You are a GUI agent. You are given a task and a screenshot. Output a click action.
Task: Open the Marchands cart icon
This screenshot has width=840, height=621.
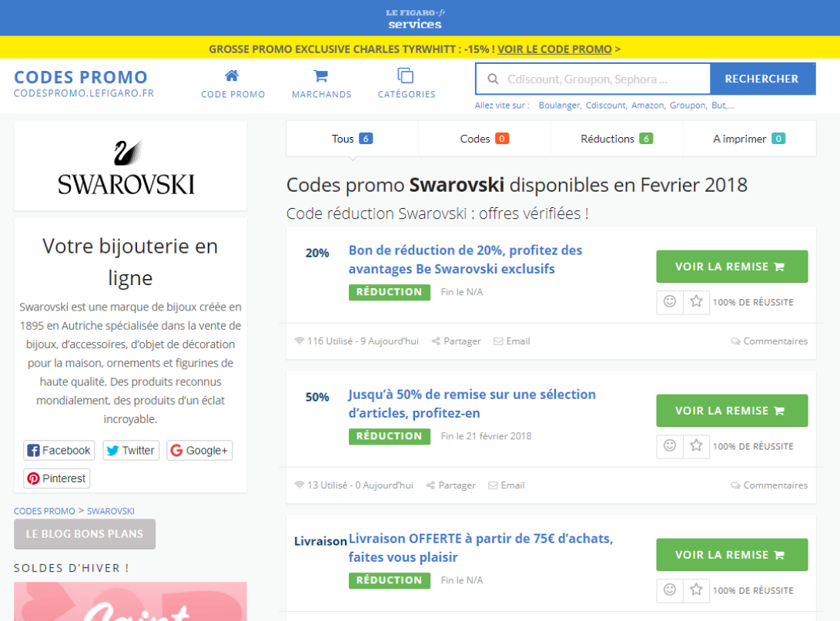click(321, 76)
